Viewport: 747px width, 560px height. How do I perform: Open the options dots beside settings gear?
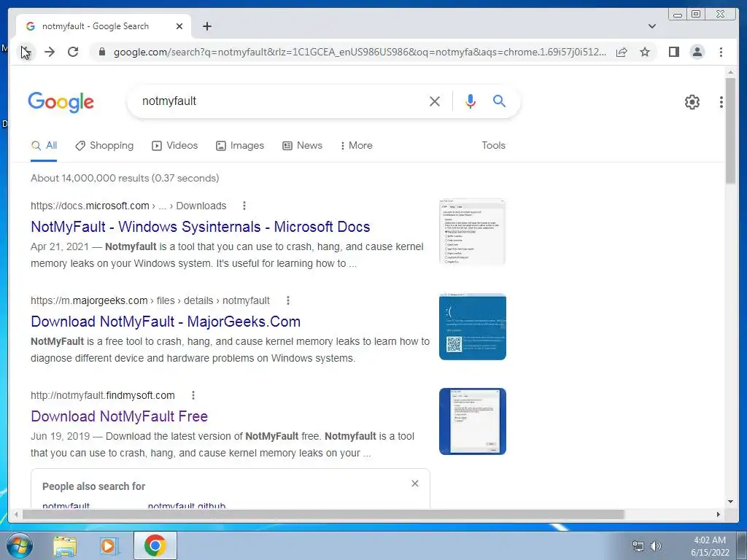tap(721, 101)
